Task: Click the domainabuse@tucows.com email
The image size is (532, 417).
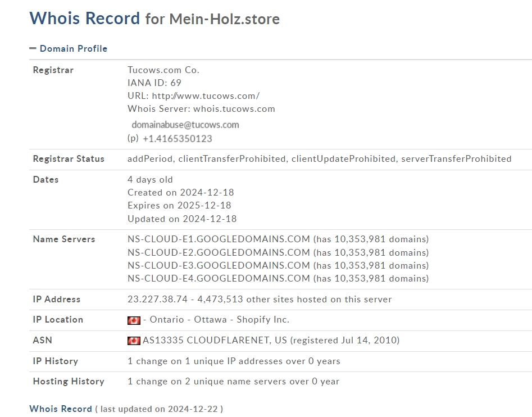Action: point(185,125)
